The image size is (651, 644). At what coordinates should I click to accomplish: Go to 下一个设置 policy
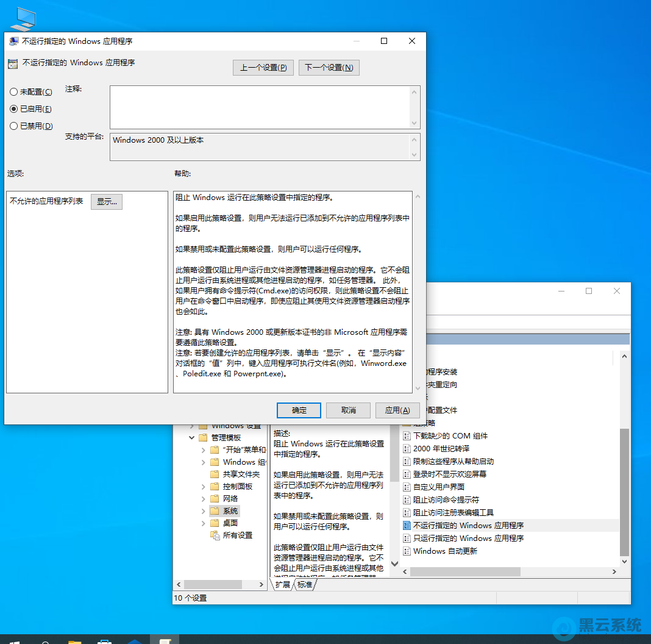pos(329,67)
